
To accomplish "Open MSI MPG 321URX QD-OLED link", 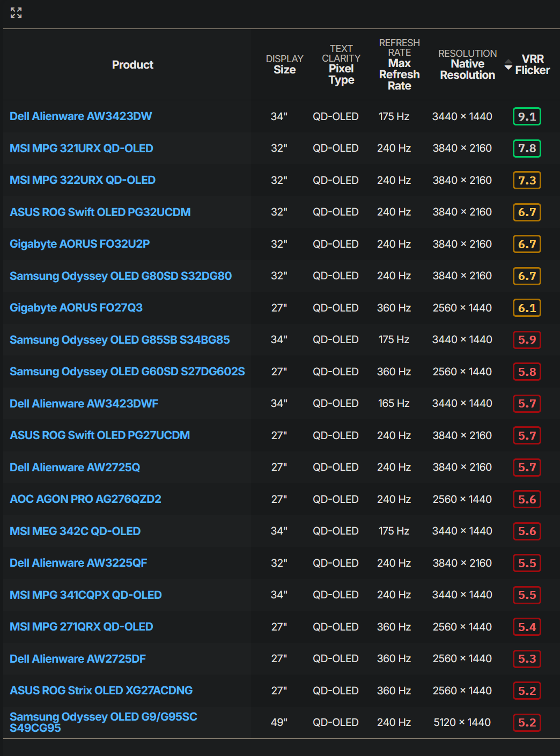I will (x=82, y=149).
